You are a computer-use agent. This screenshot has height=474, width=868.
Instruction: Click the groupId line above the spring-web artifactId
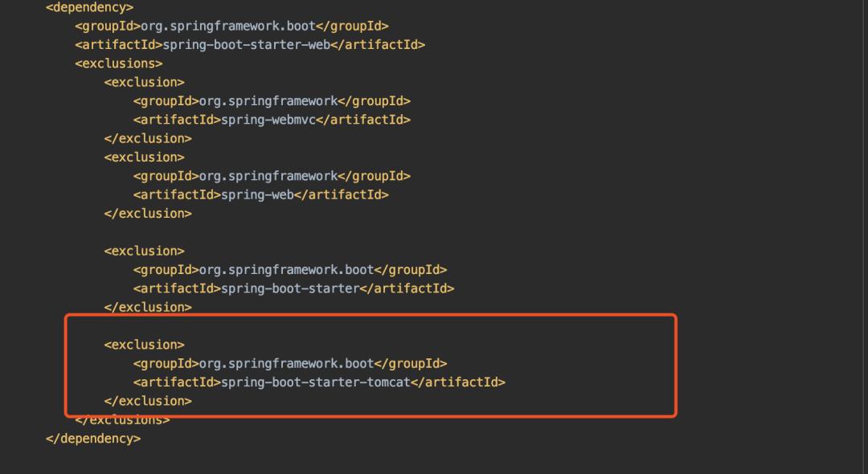[x=272, y=176]
